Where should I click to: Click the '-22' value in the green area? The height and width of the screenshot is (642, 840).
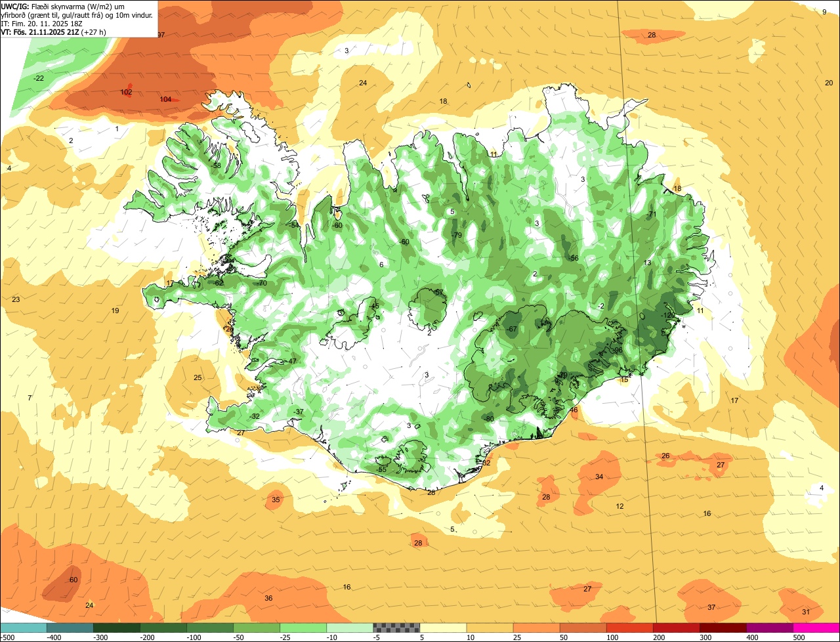[39, 79]
